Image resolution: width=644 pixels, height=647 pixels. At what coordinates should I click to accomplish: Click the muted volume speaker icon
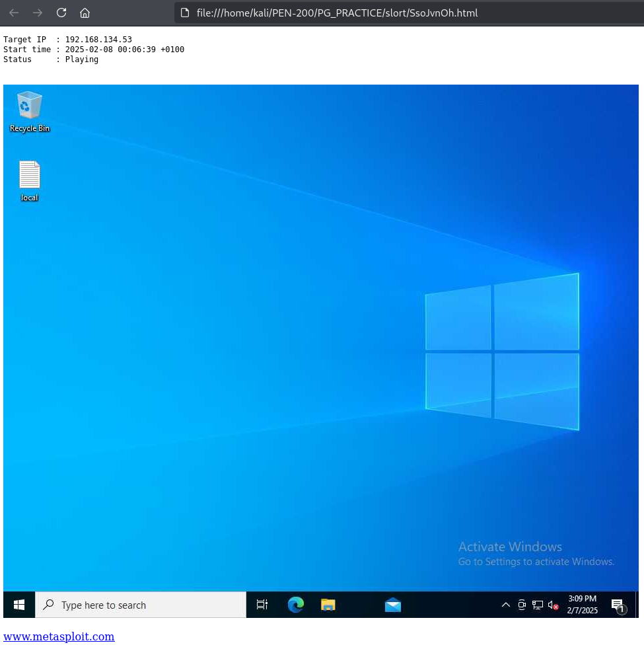click(554, 605)
